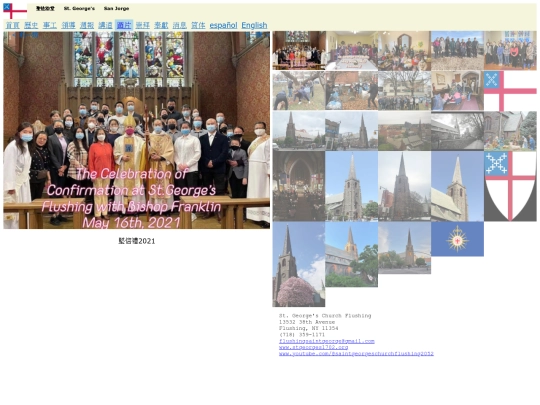Open the Episcopal flag thumbnail in the gallery
The image size is (540, 405).
point(510,91)
